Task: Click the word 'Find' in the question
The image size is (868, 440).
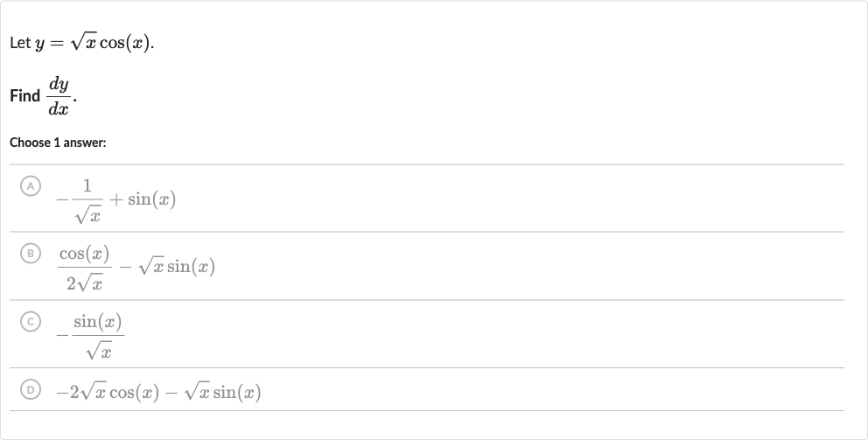Action: [x=24, y=95]
